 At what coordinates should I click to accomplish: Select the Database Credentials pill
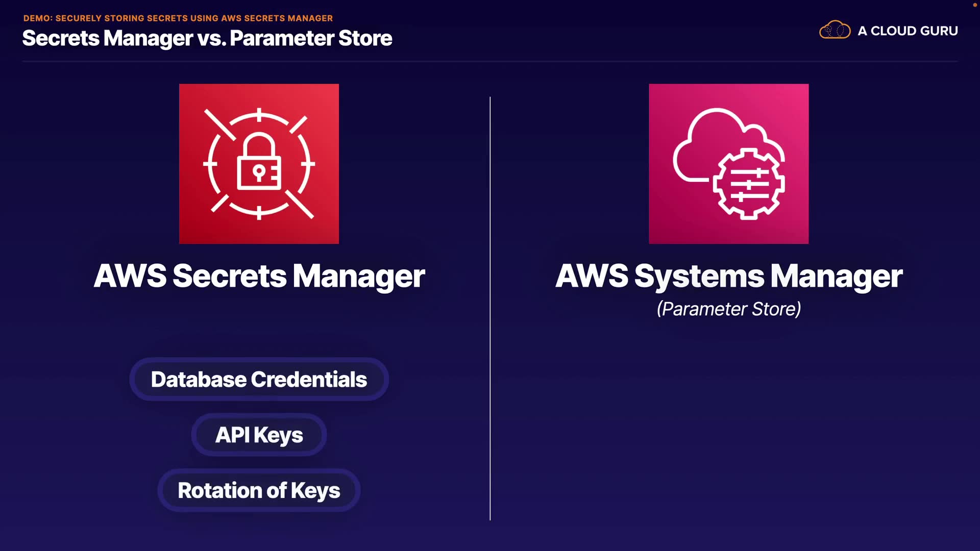tap(259, 380)
